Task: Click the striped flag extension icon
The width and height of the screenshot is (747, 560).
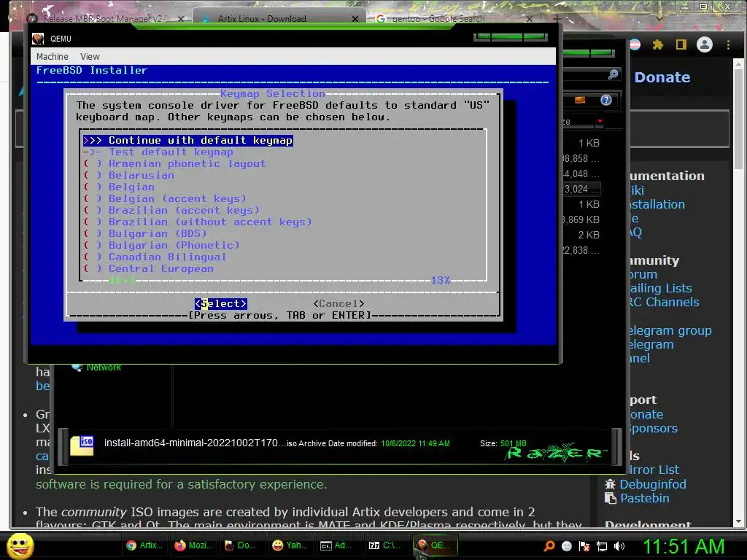Action: point(635,44)
